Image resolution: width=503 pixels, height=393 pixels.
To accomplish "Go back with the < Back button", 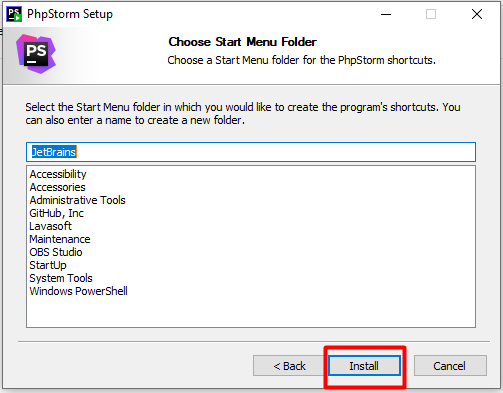I will pos(289,366).
